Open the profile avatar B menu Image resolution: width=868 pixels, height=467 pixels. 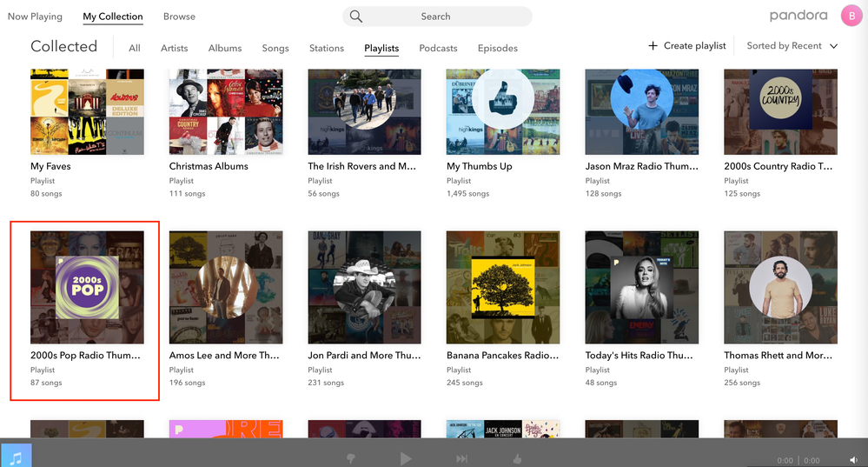851,16
